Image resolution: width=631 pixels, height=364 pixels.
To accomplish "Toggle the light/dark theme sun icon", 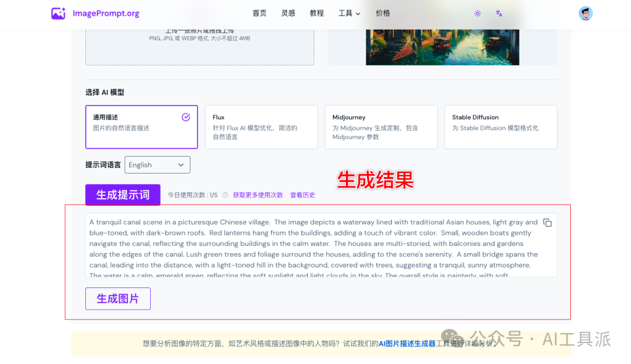I will (x=477, y=13).
